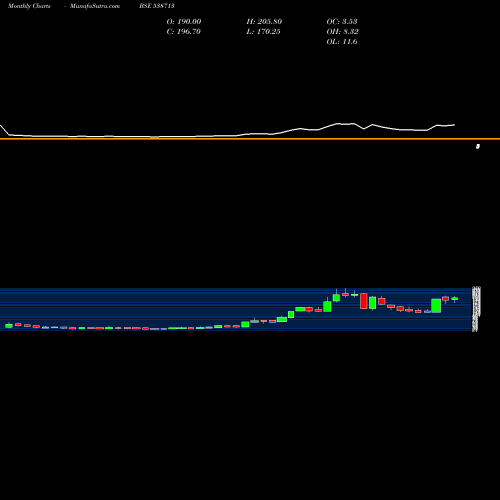Click the 'OH: 8.32' value

(x=342, y=32)
